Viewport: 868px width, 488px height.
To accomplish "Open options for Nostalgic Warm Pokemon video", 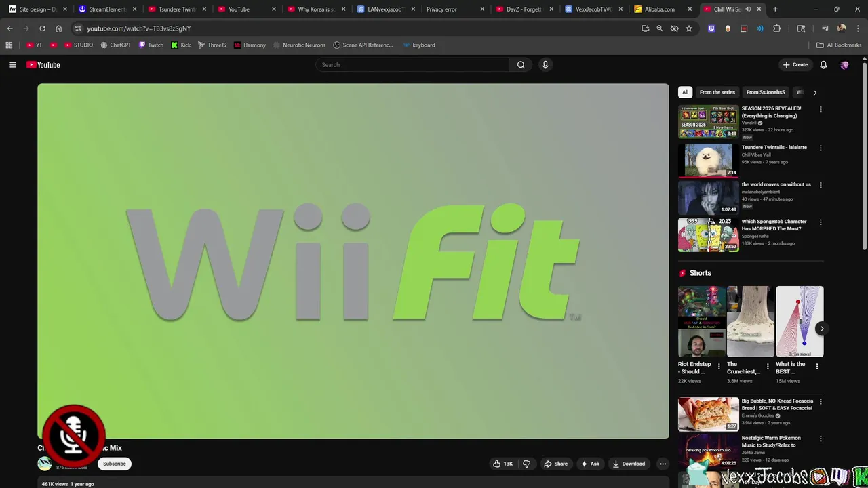I will [821, 439].
